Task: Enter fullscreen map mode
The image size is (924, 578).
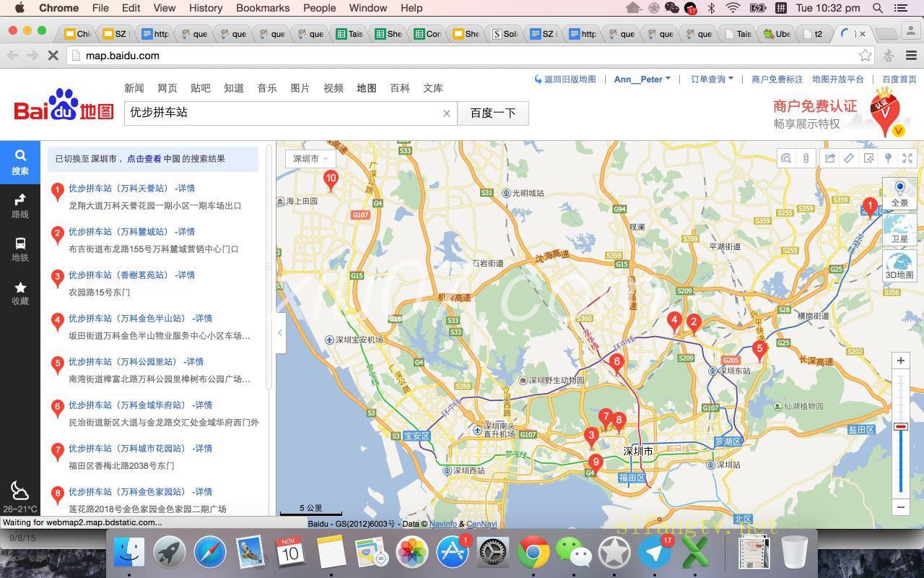Action: tap(908, 158)
